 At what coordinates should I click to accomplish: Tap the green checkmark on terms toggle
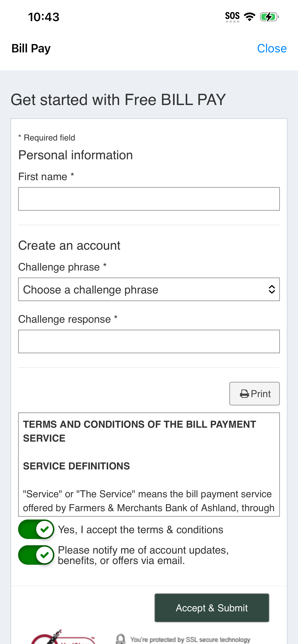pos(45,529)
